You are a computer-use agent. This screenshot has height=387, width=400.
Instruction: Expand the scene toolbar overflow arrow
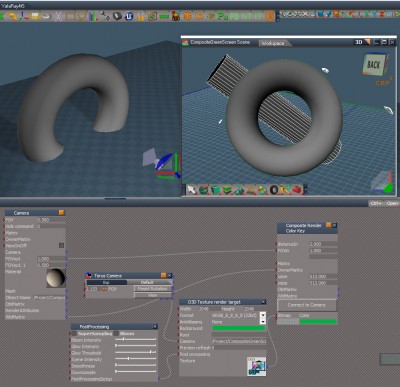click(x=306, y=190)
